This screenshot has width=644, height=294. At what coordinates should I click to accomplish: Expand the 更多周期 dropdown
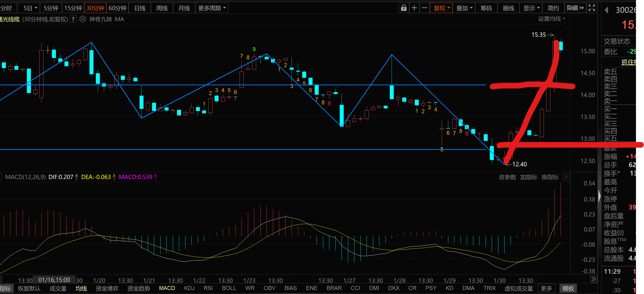pyautogui.click(x=212, y=8)
